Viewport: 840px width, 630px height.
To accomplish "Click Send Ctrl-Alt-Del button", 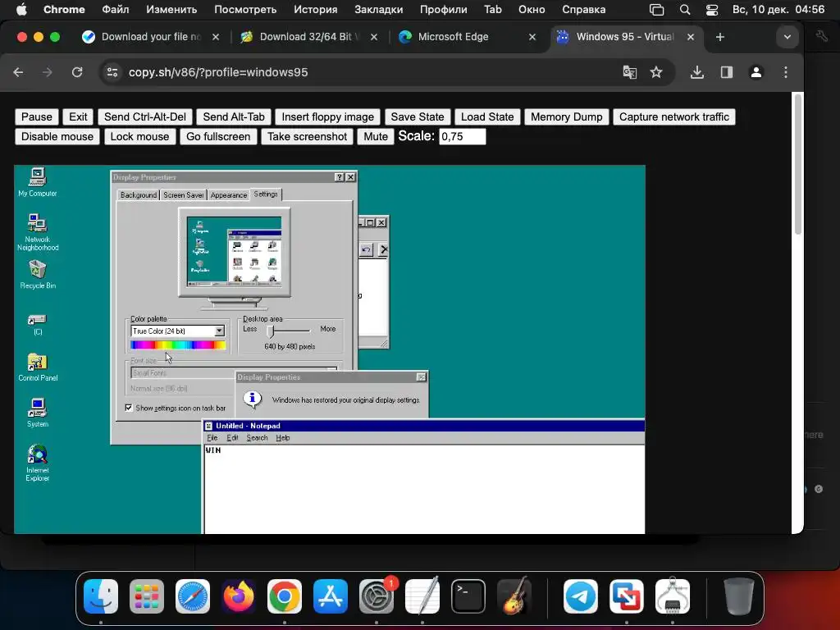I will tap(145, 116).
